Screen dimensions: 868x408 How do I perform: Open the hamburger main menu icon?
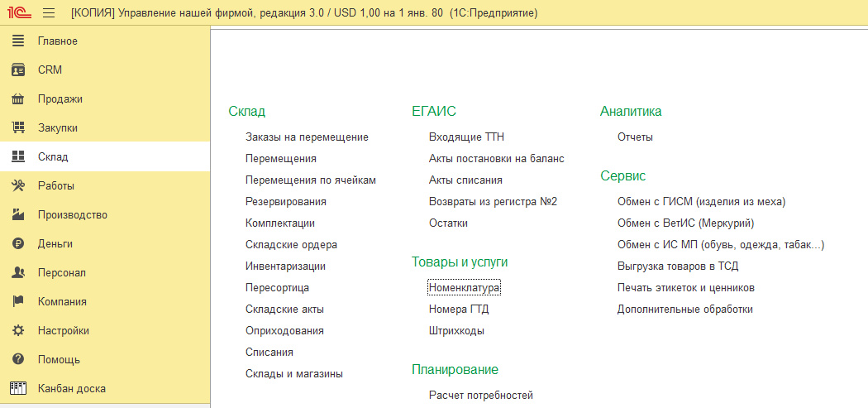49,12
